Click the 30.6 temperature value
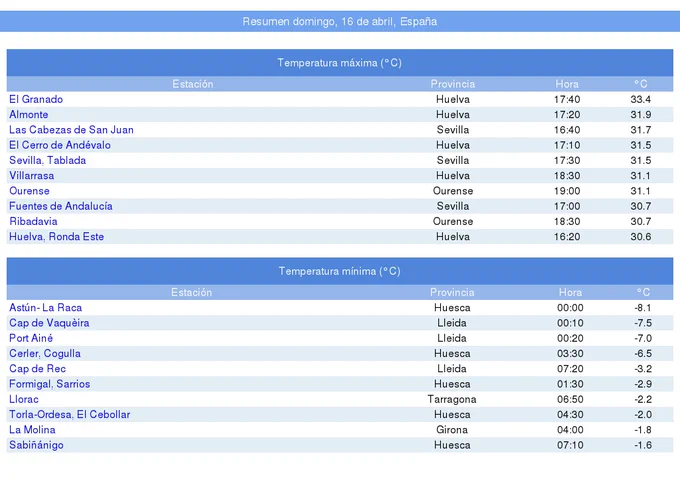 click(x=641, y=237)
